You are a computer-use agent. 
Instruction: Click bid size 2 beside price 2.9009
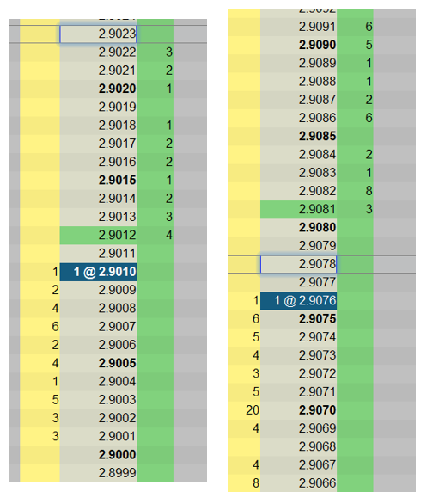[x=55, y=290]
